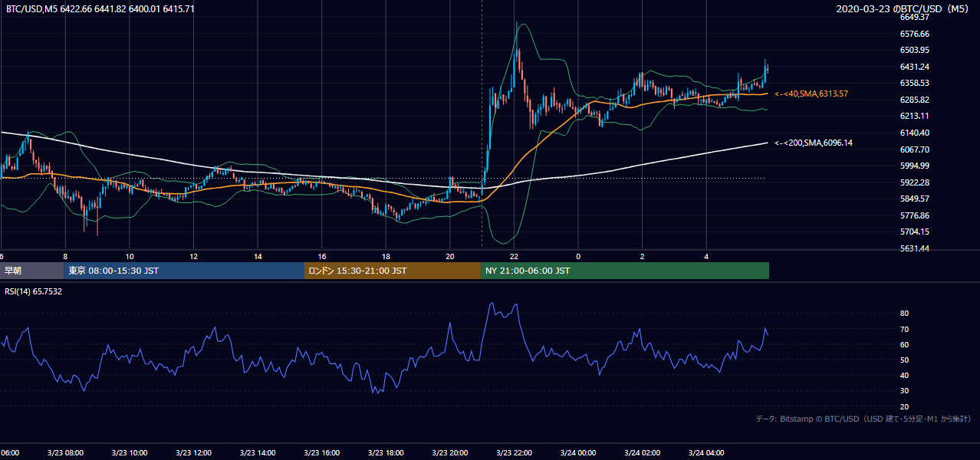Click the RSI scale value 80
This screenshot has height=460, width=980.
[x=905, y=314]
